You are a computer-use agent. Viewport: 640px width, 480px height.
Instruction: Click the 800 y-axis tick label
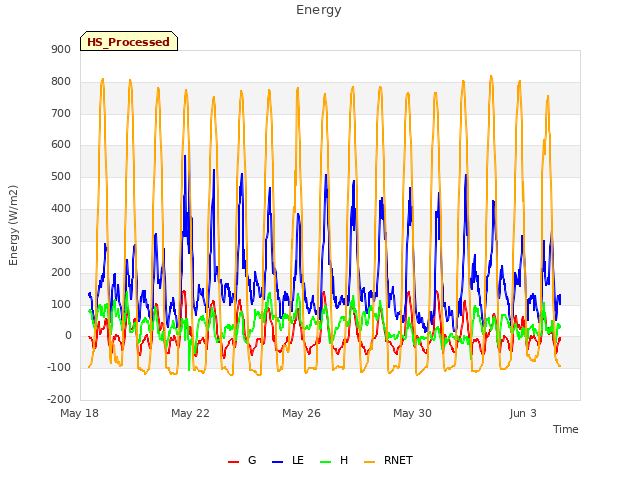(x=61, y=82)
